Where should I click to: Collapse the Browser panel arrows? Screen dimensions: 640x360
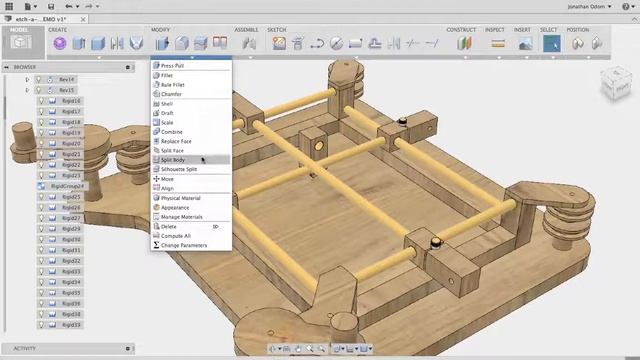pos(7,67)
